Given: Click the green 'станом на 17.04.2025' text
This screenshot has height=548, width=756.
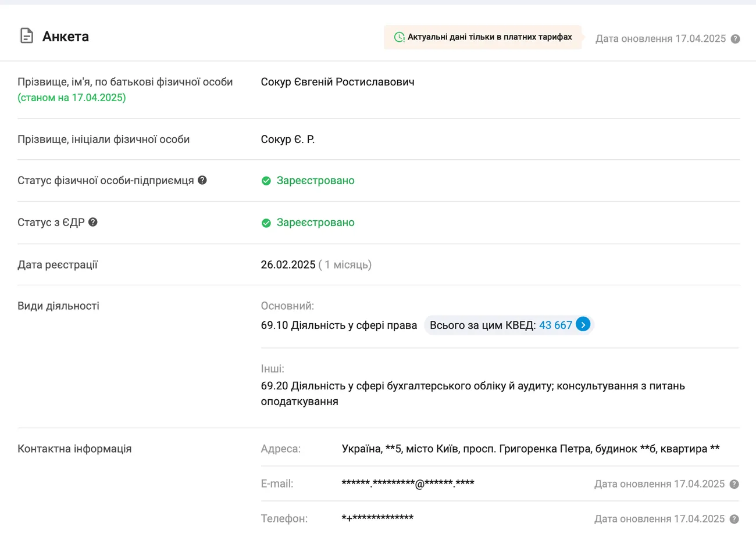Looking at the screenshot, I should [72, 98].
